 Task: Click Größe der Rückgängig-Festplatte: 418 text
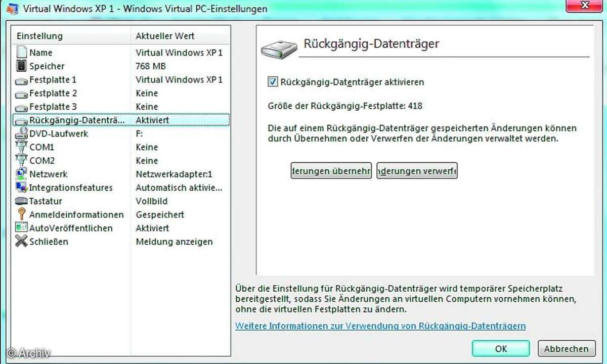tap(345, 106)
